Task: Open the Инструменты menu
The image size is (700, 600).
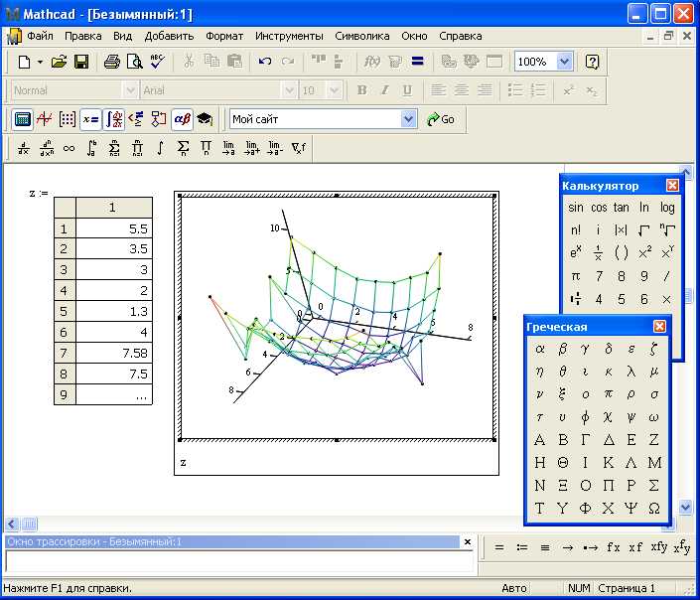Action: point(289,36)
